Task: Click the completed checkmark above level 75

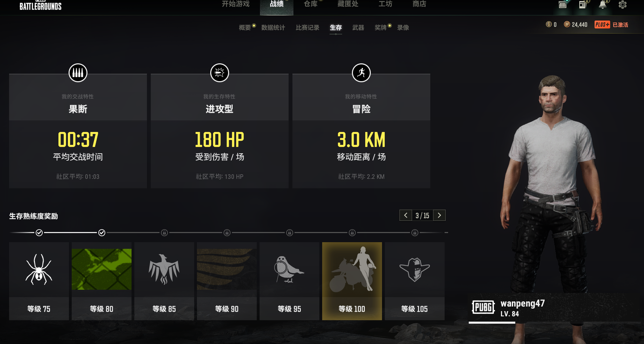Action: tap(39, 233)
